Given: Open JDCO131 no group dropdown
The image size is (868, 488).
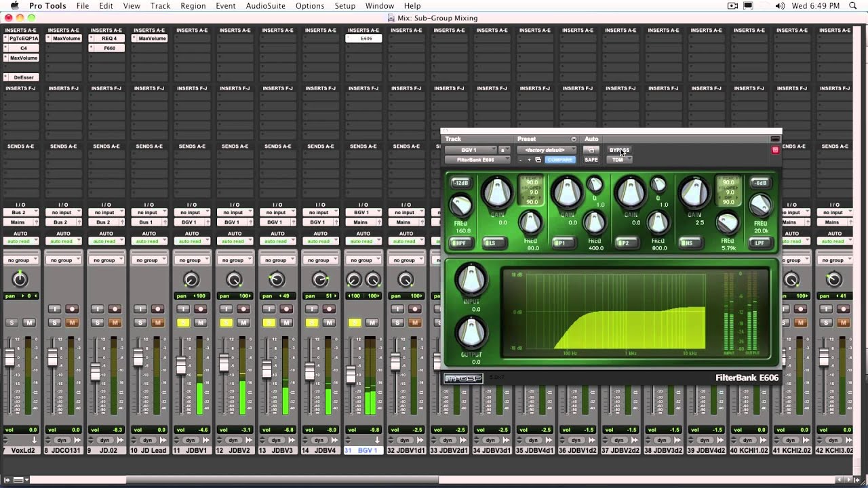Looking at the screenshot, I should pos(63,260).
